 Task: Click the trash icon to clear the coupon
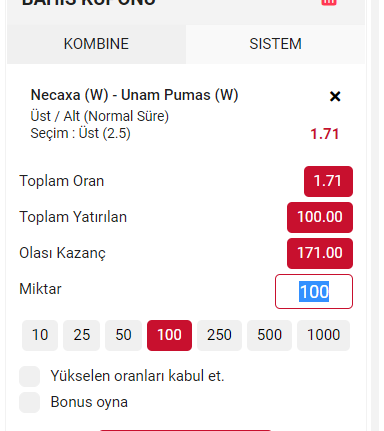(x=329, y=2)
